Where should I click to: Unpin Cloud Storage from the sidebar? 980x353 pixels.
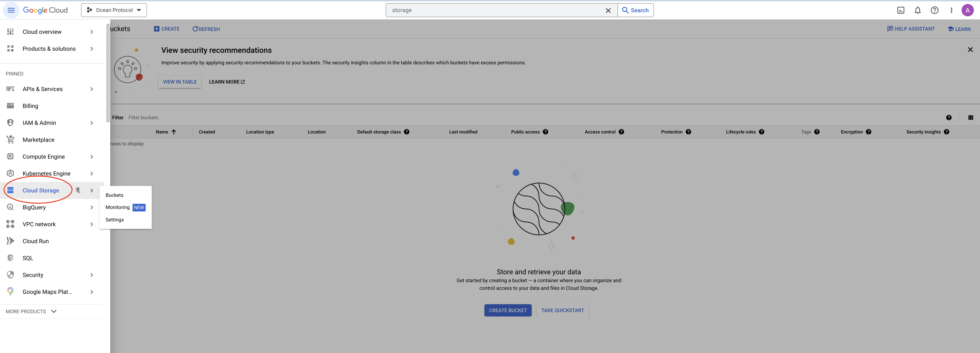78,191
